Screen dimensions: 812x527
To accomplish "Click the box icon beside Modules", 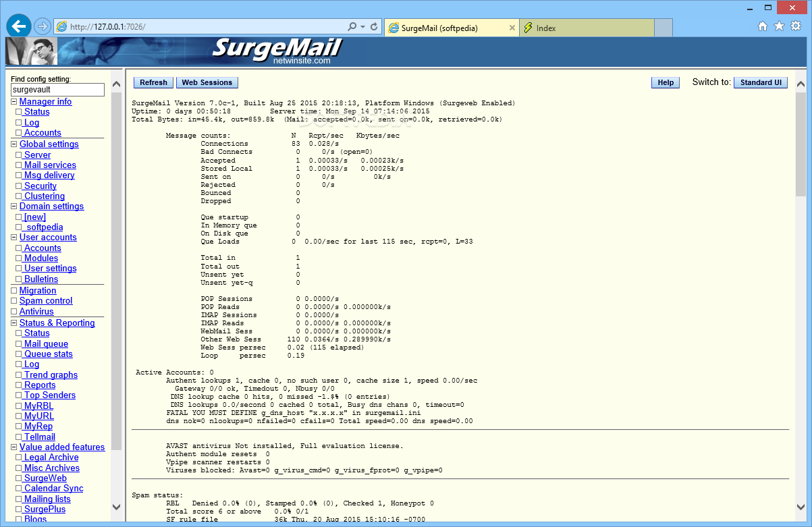I will (19, 258).
